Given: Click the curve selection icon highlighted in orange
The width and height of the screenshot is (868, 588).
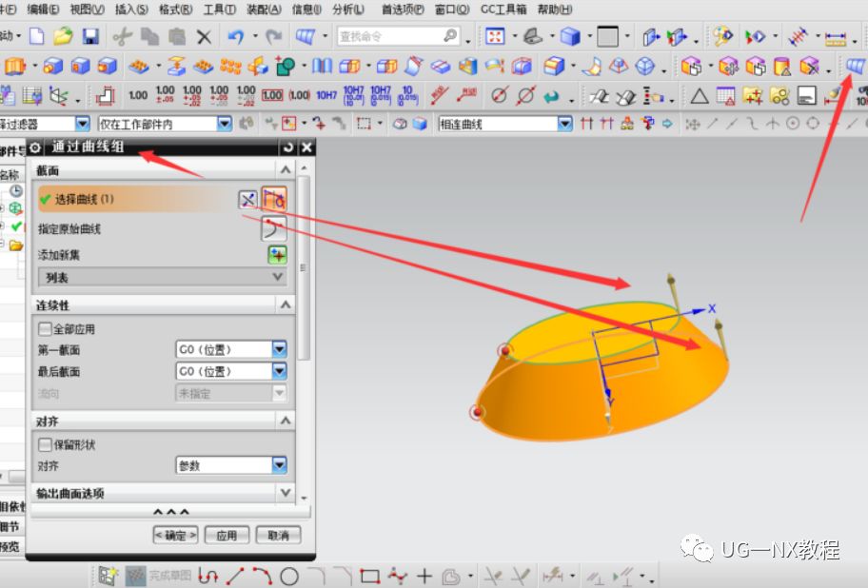Looking at the screenshot, I should tap(274, 199).
